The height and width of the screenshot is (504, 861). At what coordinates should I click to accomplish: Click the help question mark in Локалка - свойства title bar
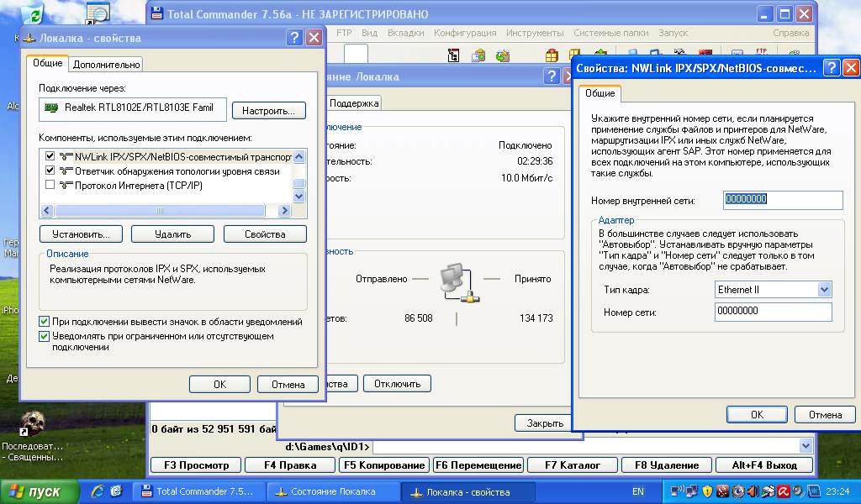[x=295, y=37]
